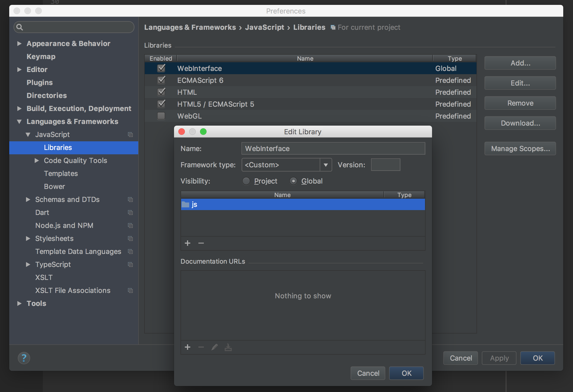Click the plus icon to add file entry
573x392 pixels.
click(x=188, y=243)
